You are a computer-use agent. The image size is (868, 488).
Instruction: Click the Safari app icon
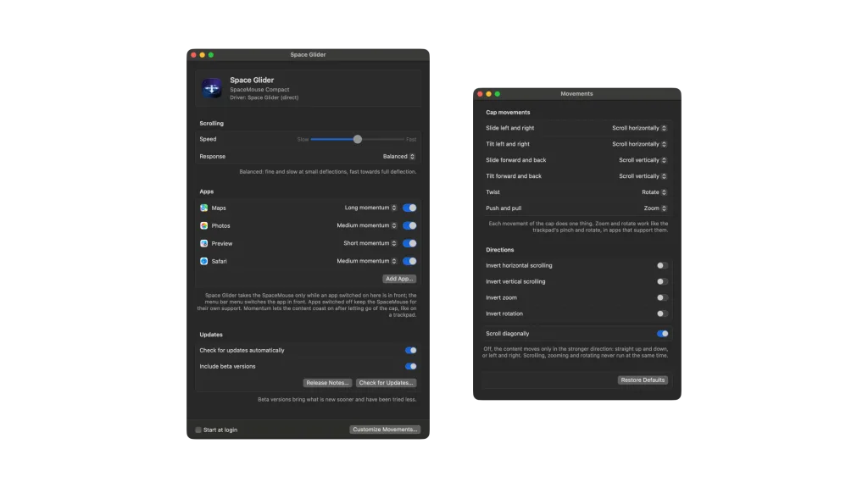tap(203, 261)
